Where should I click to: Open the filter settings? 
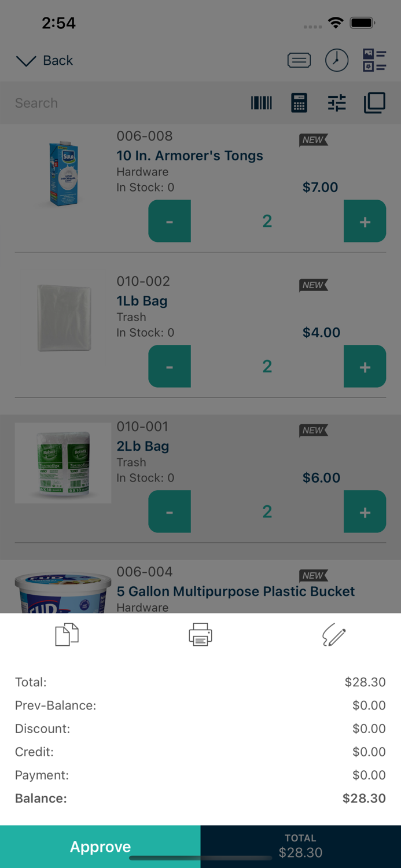[x=336, y=103]
